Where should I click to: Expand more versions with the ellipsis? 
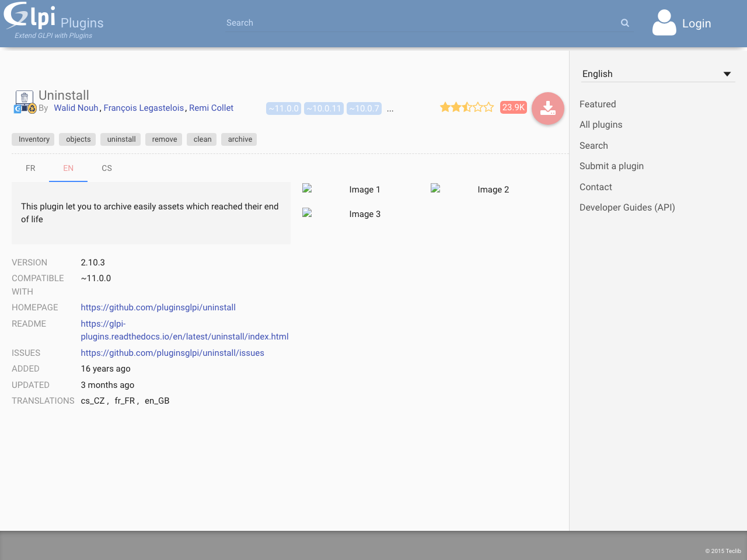point(390,109)
